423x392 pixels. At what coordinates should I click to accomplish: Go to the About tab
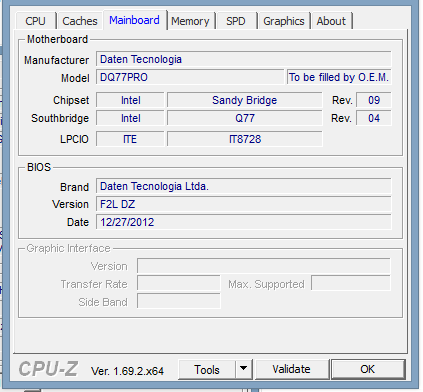(331, 21)
